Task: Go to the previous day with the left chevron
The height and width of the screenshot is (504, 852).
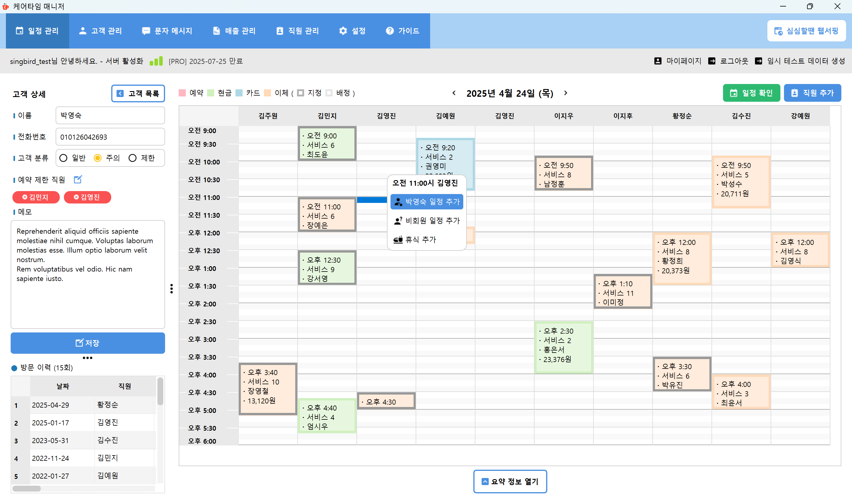Action: pos(454,93)
